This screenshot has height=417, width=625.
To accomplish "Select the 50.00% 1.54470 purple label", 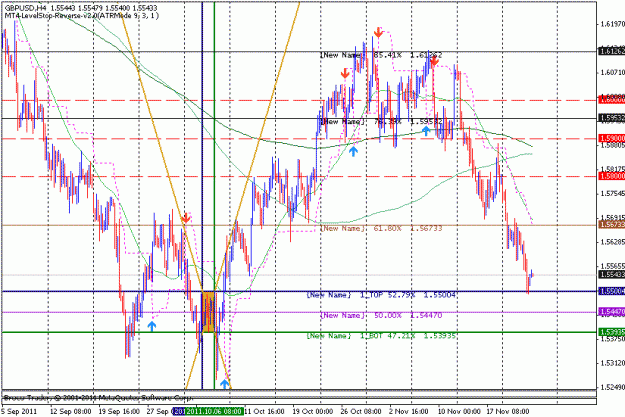I will (x=381, y=315).
